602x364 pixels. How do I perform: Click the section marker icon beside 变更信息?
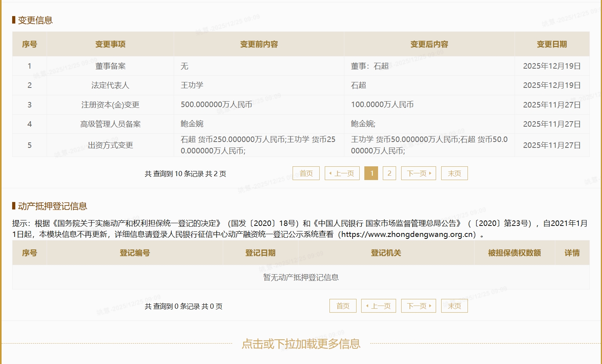(x=13, y=20)
